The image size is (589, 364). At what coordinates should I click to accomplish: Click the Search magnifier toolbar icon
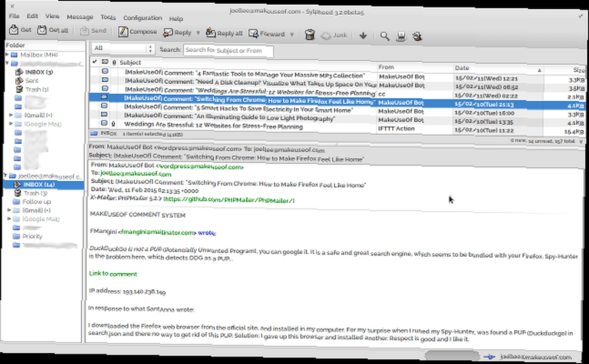384,36
